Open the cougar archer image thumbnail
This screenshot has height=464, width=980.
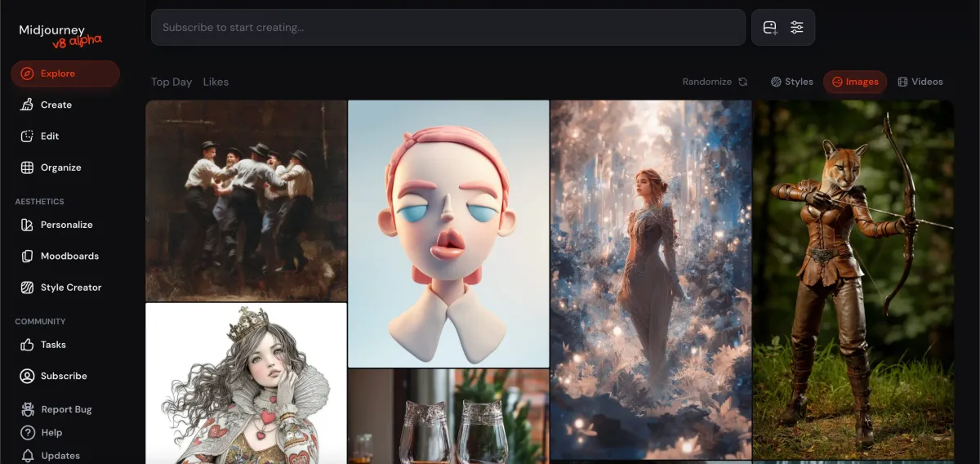point(853,279)
